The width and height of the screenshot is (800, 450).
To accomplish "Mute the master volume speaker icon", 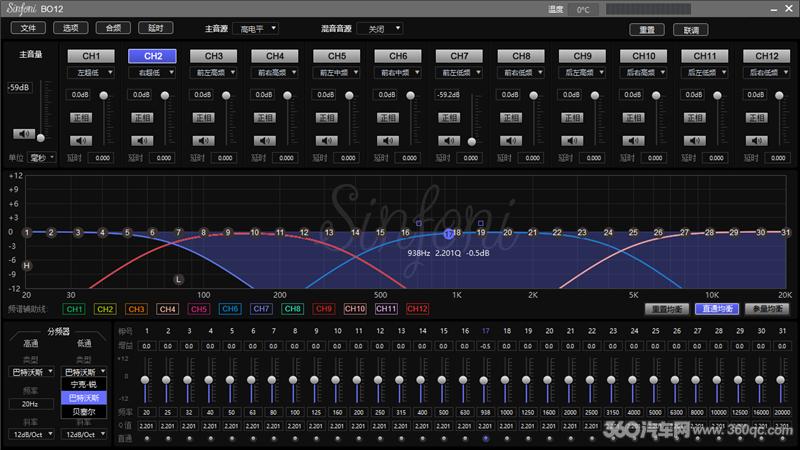I will [24, 134].
